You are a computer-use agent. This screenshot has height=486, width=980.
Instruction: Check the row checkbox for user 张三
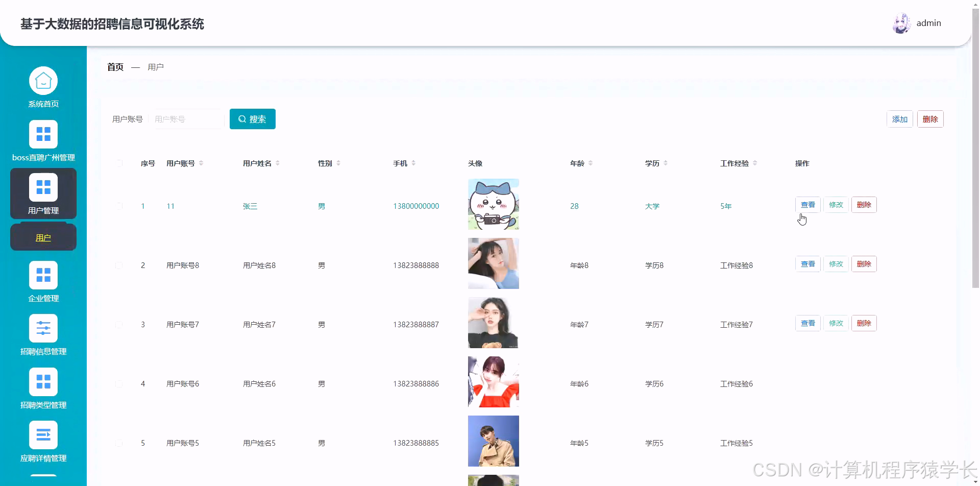click(119, 206)
